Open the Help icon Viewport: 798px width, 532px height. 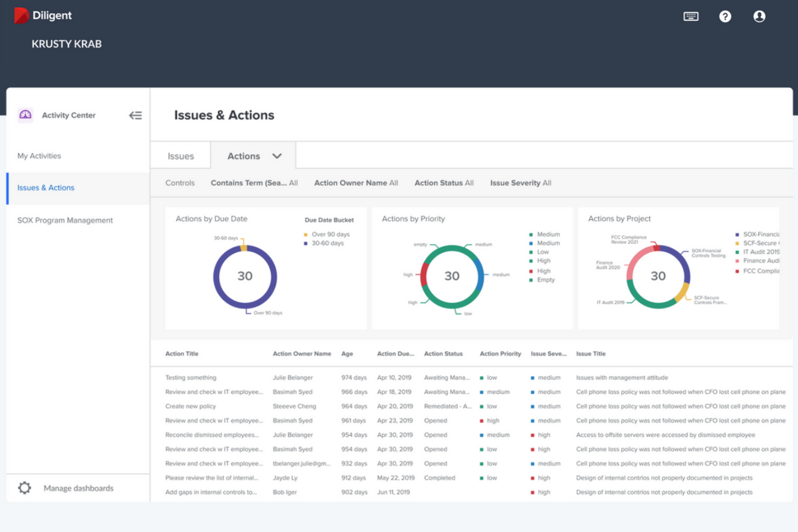coord(725,16)
